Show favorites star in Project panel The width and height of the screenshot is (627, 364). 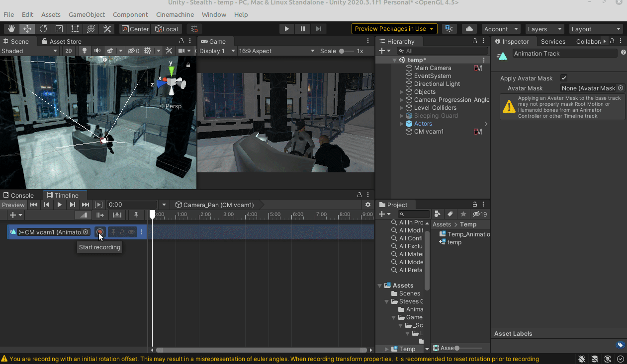click(x=463, y=214)
